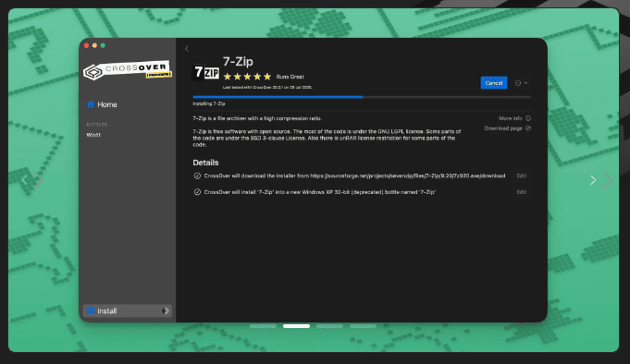Click the highlighted second slide indicator
The image size is (630, 364).
[x=297, y=326]
